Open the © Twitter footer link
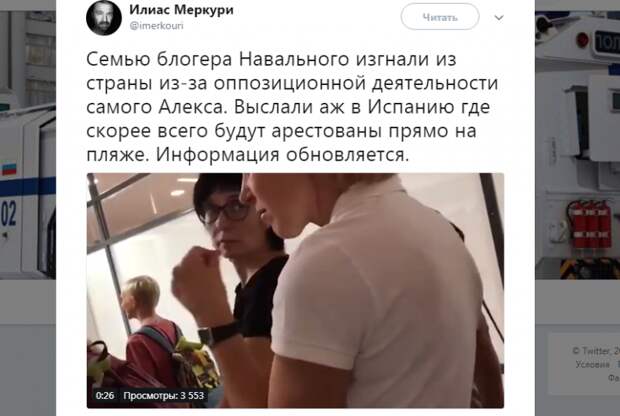This screenshot has height=416, width=620. pos(595,351)
